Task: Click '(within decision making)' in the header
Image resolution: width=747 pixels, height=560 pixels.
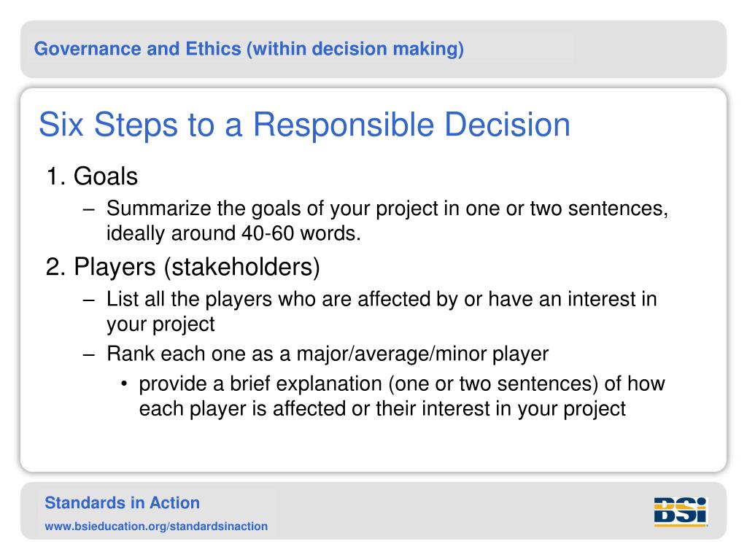Action: 355,49
